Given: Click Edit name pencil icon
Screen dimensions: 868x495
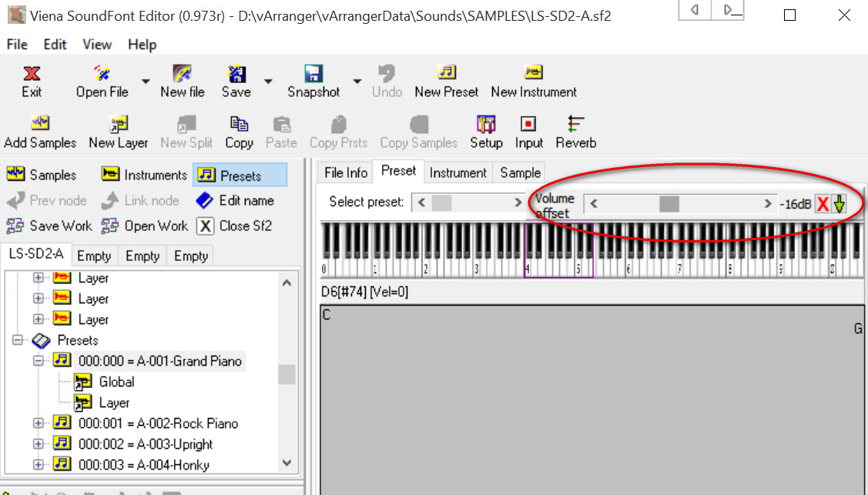Looking at the screenshot, I should (204, 200).
